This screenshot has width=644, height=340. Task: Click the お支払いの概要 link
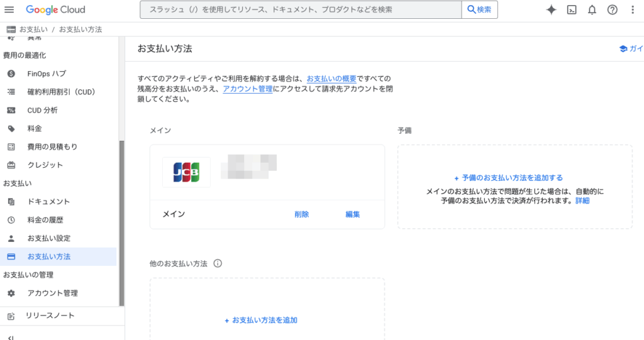tap(331, 79)
